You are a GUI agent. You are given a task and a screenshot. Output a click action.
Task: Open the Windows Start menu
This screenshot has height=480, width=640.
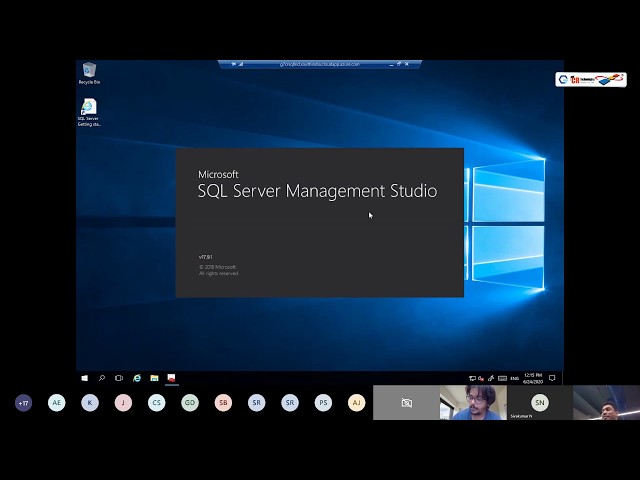click(84, 378)
